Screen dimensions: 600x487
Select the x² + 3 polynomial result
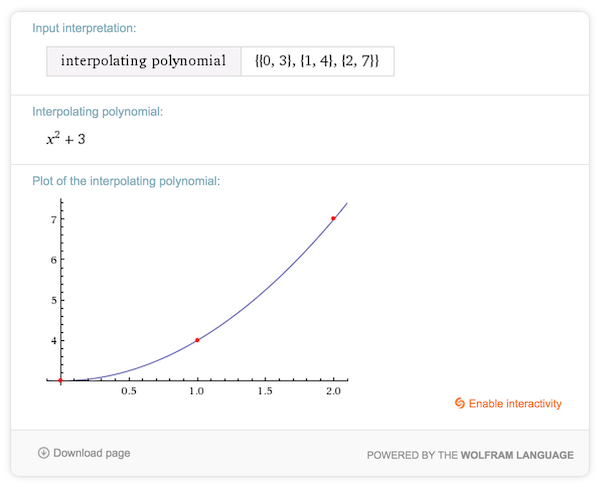click(66, 139)
